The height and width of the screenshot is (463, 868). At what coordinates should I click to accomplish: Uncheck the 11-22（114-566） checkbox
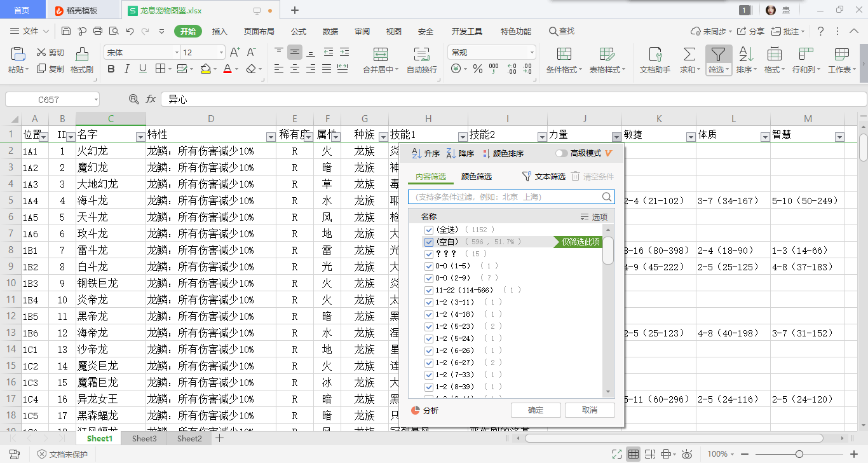click(x=429, y=290)
